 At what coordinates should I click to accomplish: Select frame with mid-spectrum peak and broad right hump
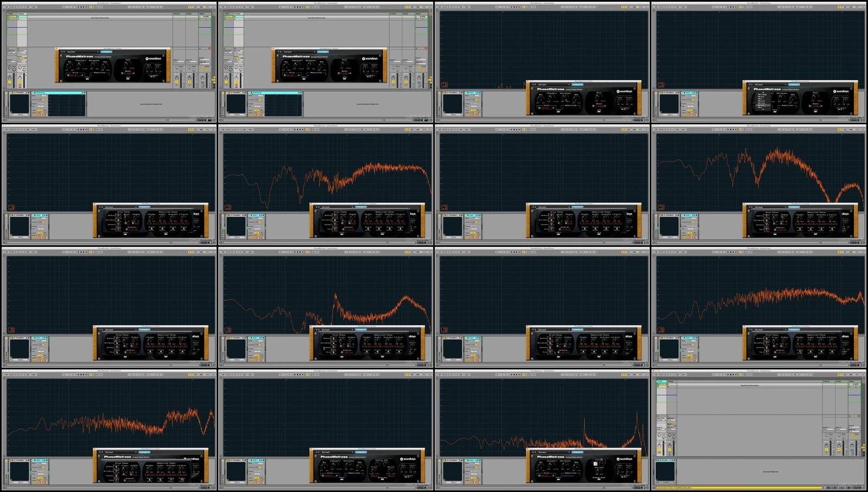tap(325, 307)
